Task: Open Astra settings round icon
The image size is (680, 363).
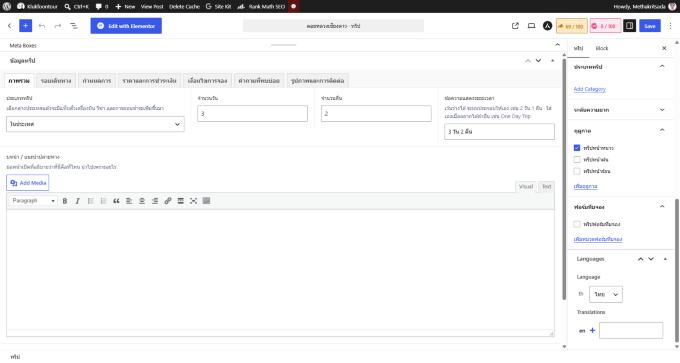Action: [x=547, y=26]
